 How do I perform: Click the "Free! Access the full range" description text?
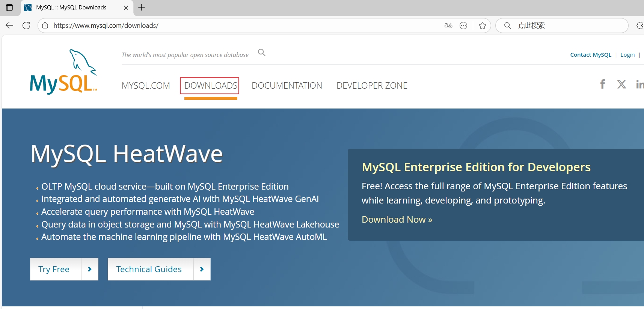coord(494,193)
